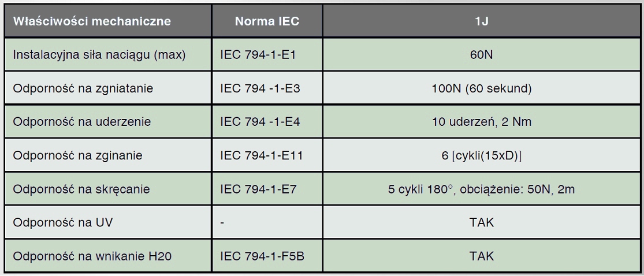Image resolution: width=644 pixels, height=276 pixels.
Task: Click the "6 [cykli(15xD)]" value cell
Action: click(x=481, y=155)
